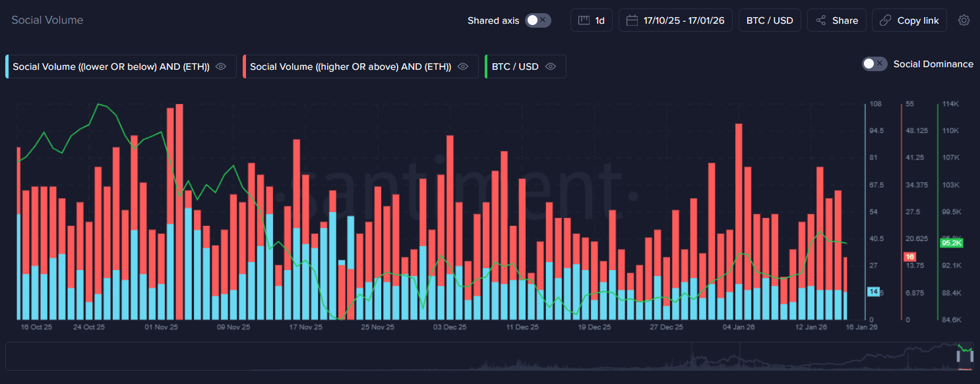Click the Copy link button text
980x384 pixels.
coord(917,20)
